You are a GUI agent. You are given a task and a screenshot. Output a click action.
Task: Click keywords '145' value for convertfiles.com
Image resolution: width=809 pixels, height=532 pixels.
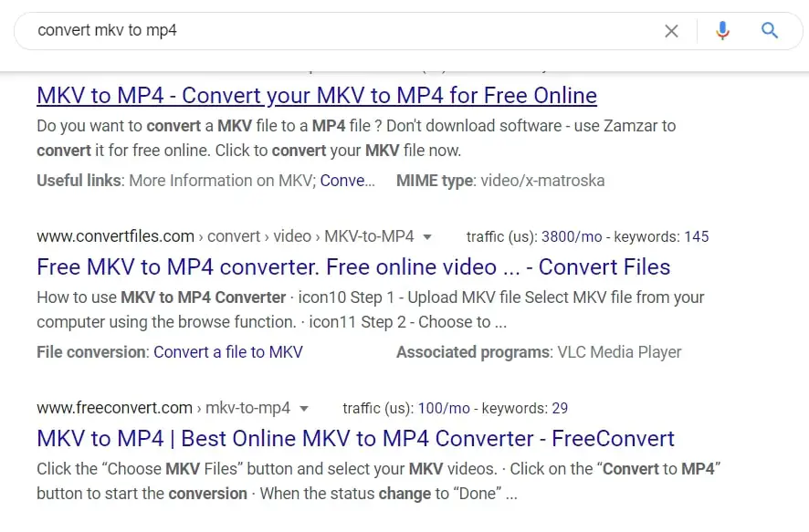pos(697,236)
